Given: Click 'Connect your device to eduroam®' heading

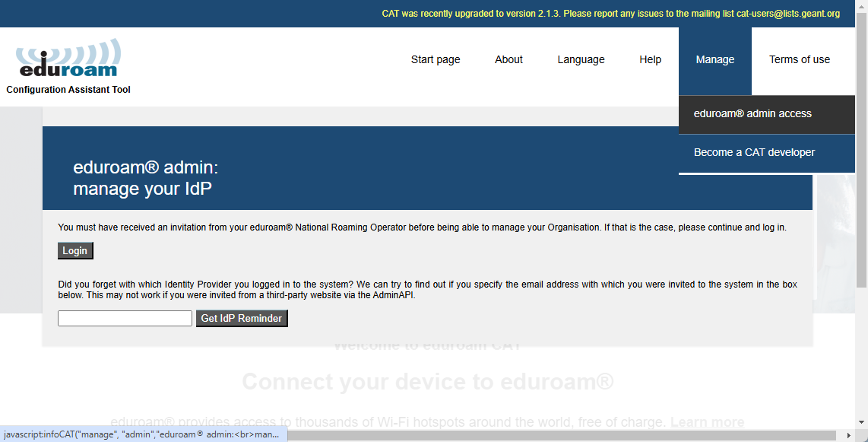Looking at the screenshot, I should (x=427, y=382).
